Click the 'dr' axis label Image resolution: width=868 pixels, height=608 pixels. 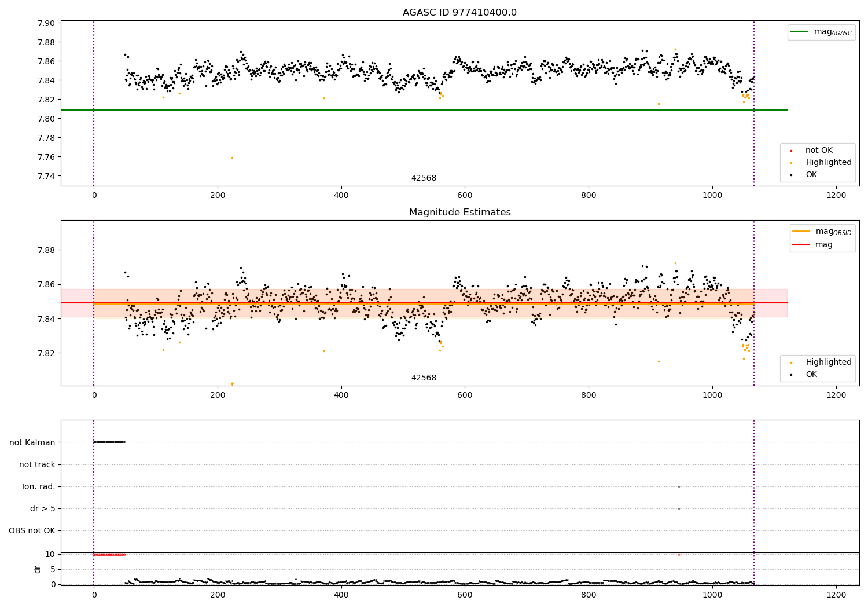coord(38,569)
